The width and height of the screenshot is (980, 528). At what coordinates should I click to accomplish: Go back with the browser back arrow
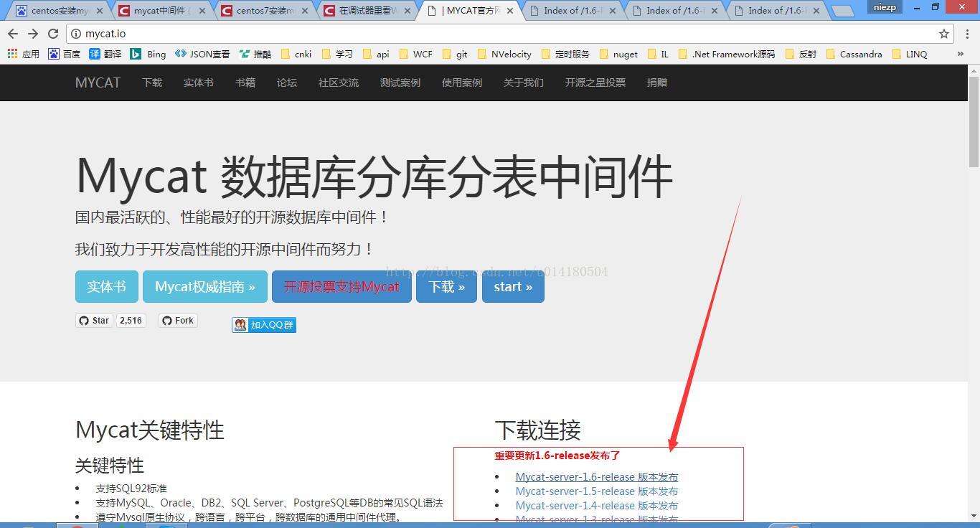click(13, 34)
